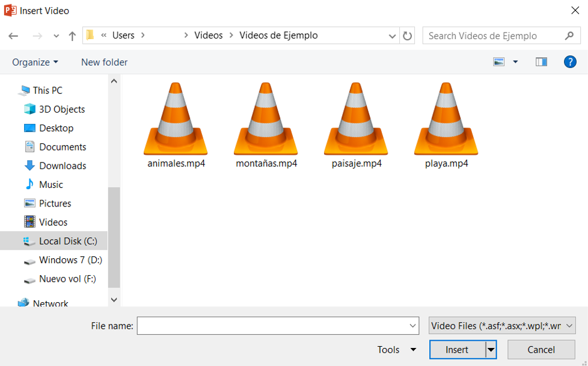Select Local Disk (C:)
The image size is (588, 366).
point(54,241)
